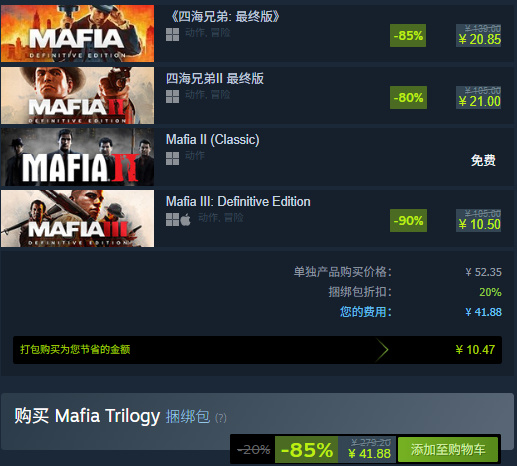Click the bundle ¥41.88 final price box
The height and width of the screenshot is (466, 517).
pyautogui.click(x=367, y=449)
